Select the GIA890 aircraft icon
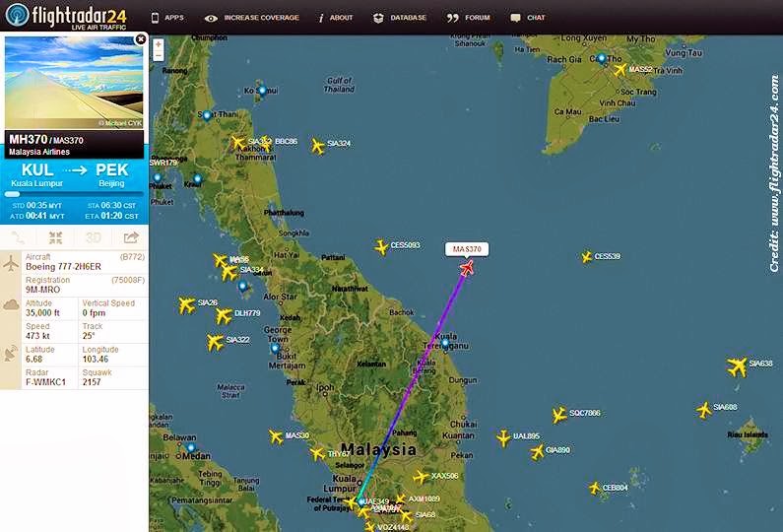Image resolution: width=783 pixels, height=532 pixels. coord(538,452)
